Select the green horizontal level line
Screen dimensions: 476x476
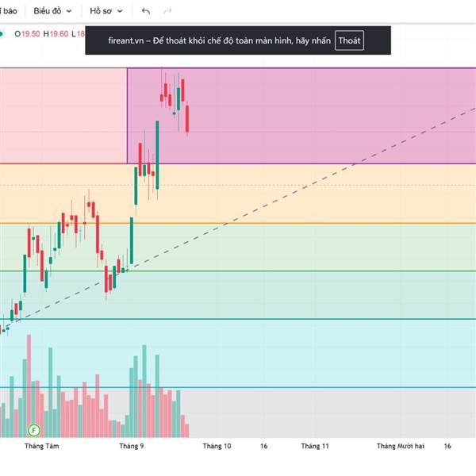tap(317, 271)
